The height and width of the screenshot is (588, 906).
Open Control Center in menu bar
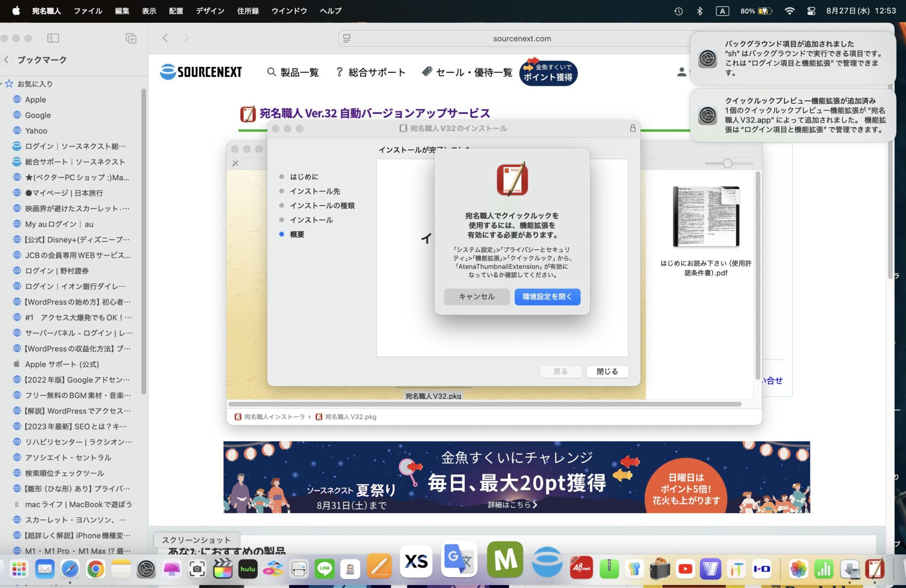(811, 11)
